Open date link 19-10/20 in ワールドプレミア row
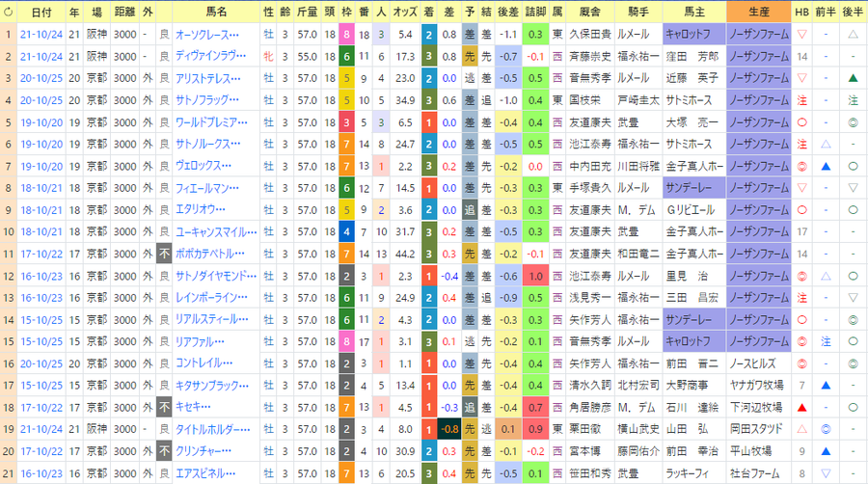 click(41, 122)
